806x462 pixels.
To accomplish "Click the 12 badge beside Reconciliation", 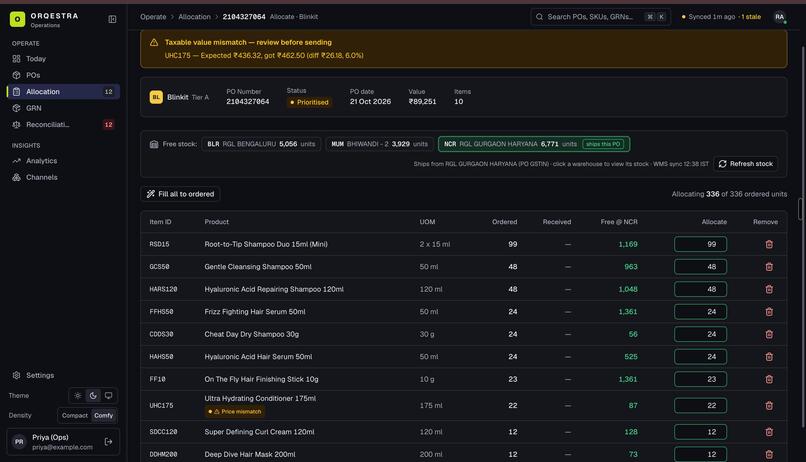I will [108, 124].
